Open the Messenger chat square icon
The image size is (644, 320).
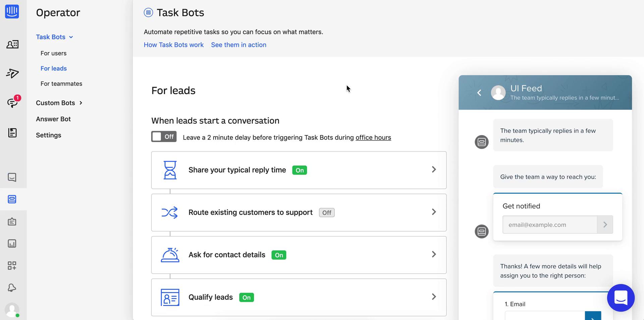tap(12, 177)
